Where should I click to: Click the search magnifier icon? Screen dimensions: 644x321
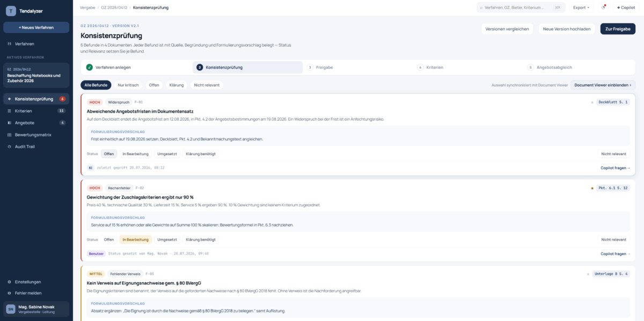click(x=481, y=8)
